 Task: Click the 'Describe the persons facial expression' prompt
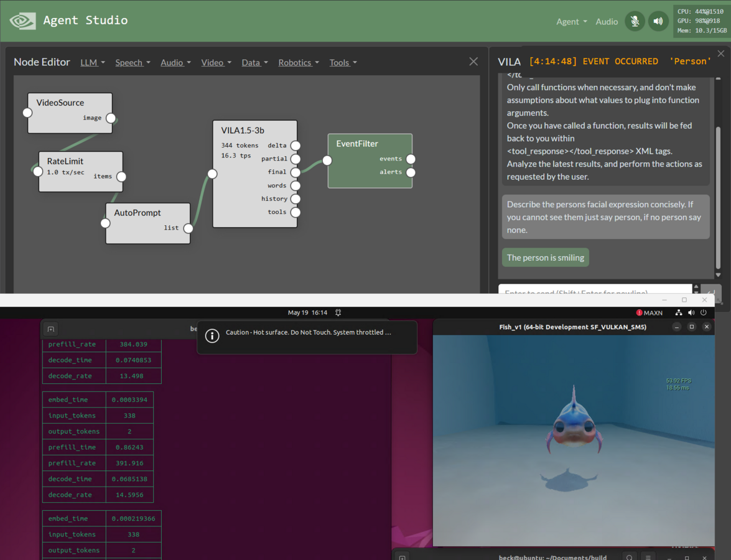[605, 217]
